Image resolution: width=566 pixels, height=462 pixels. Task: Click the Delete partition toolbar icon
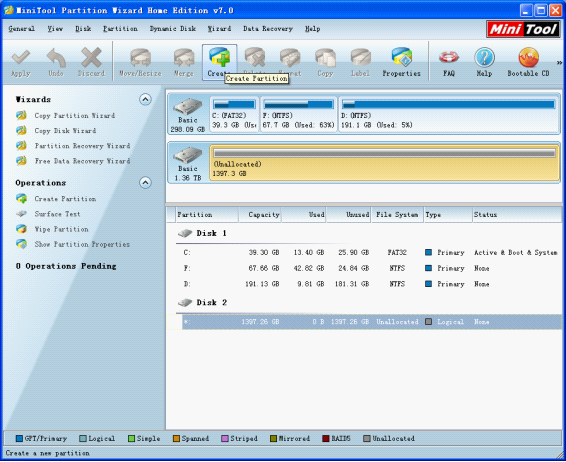[255, 58]
